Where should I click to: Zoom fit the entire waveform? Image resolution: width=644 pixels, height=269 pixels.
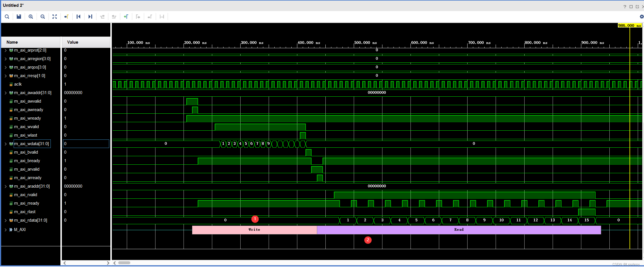pyautogui.click(x=54, y=16)
